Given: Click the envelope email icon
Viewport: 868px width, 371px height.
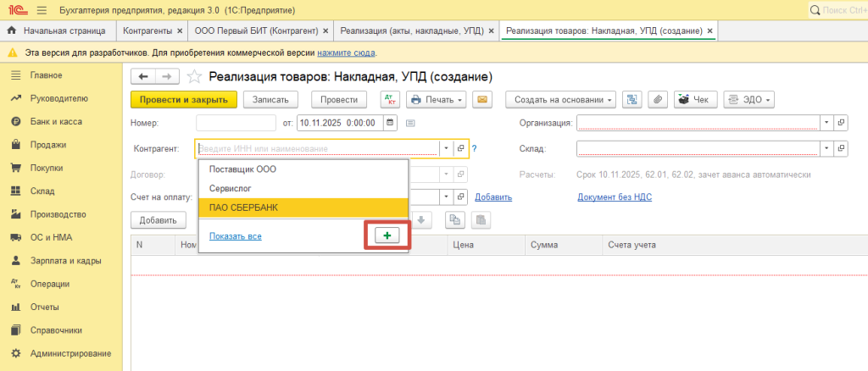Looking at the screenshot, I should coord(483,99).
